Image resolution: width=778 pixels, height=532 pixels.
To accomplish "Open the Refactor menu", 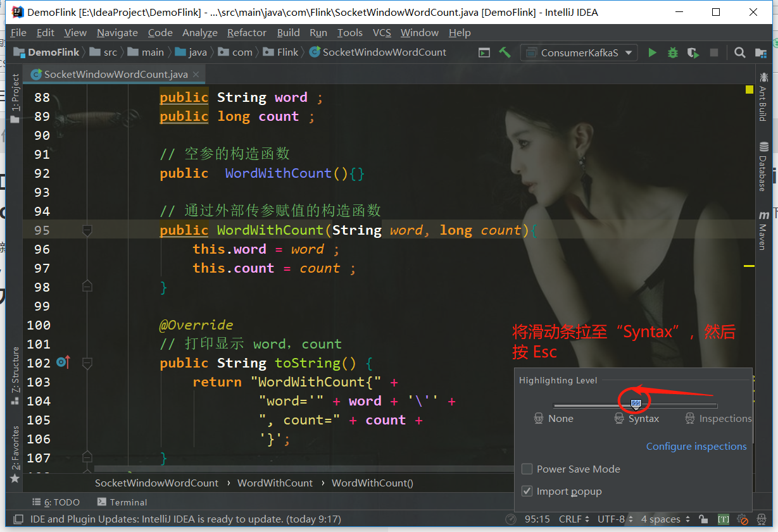I will tap(247, 32).
